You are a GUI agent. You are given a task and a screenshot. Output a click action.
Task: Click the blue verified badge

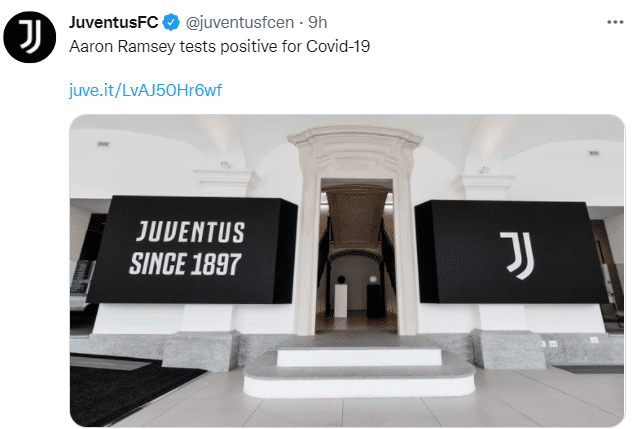point(171,22)
